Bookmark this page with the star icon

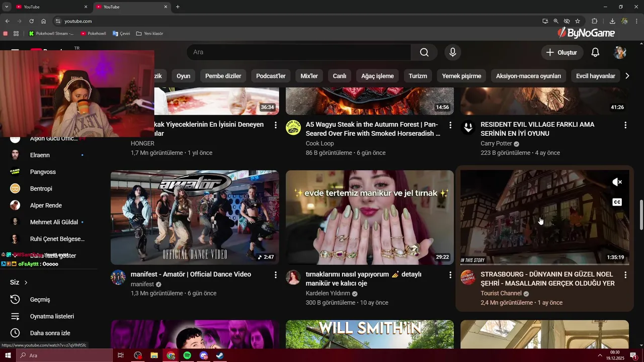click(578, 21)
